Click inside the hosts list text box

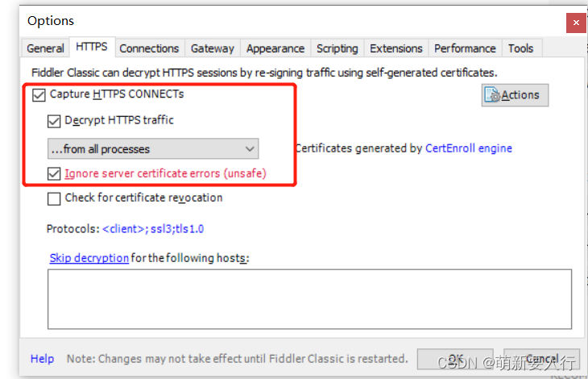pyautogui.click(x=309, y=298)
